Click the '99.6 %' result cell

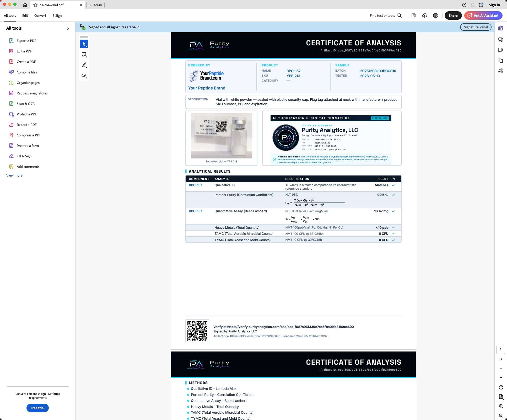383,195
